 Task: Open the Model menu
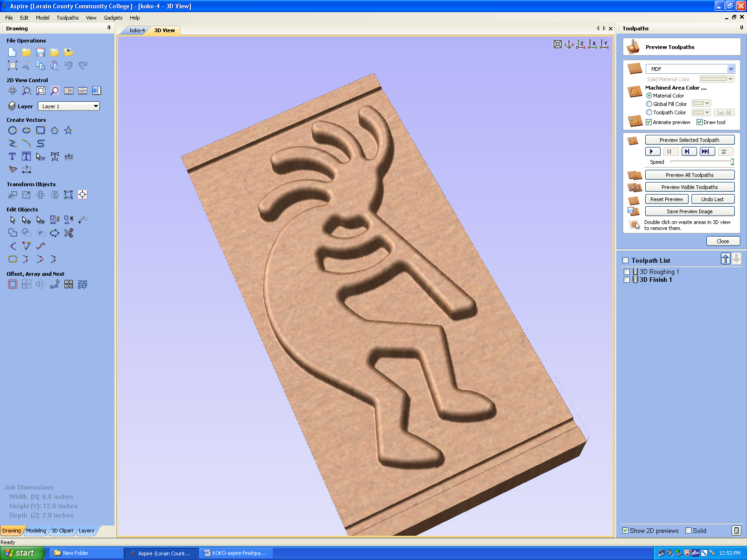[x=42, y=18]
